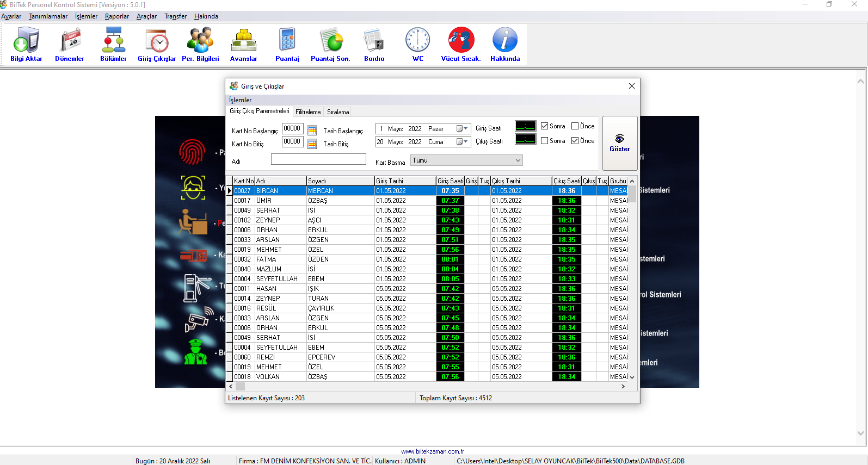
Task: Open the Tarih Bitiş date dropdown
Action: [x=462, y=142]
